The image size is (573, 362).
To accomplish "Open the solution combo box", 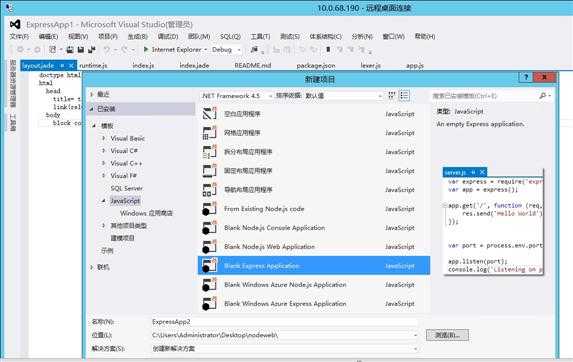I will 415,348.
